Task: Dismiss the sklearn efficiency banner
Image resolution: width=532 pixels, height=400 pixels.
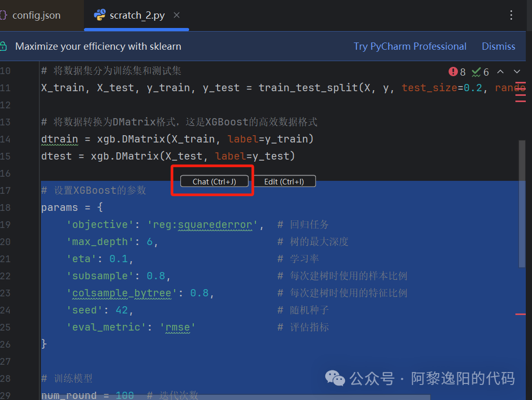Action: coord(498,46)
